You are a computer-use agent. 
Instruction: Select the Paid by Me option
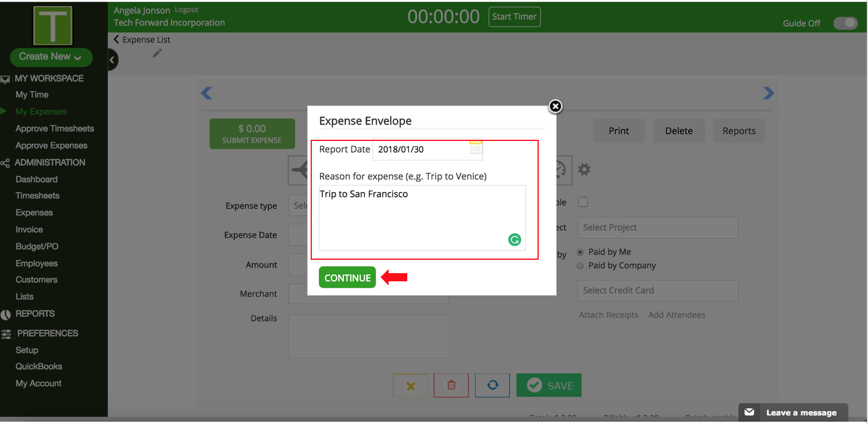[580, 252]
